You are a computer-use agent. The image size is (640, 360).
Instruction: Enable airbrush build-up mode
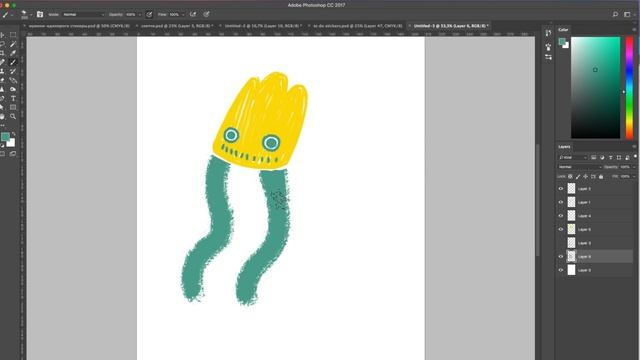click(193, 14)
